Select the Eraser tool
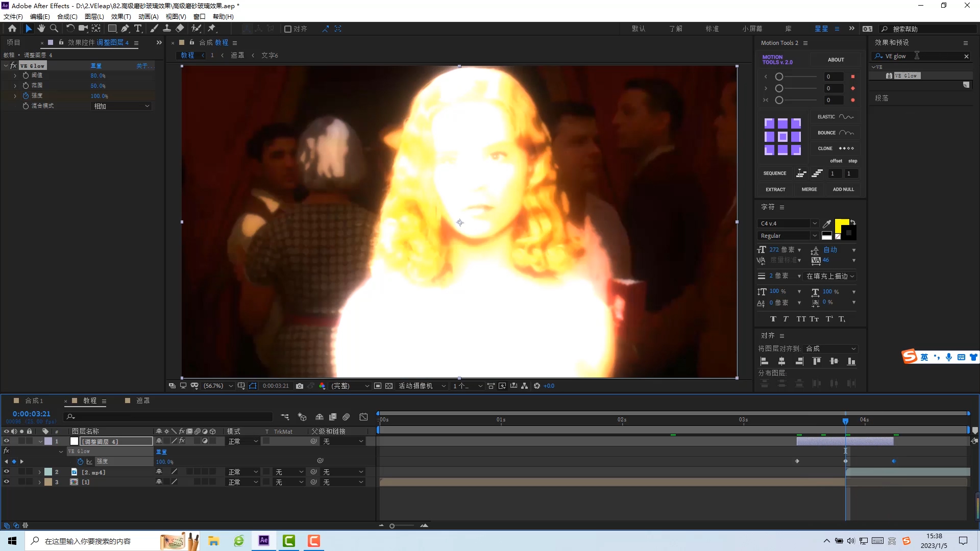 click(180, 29)
